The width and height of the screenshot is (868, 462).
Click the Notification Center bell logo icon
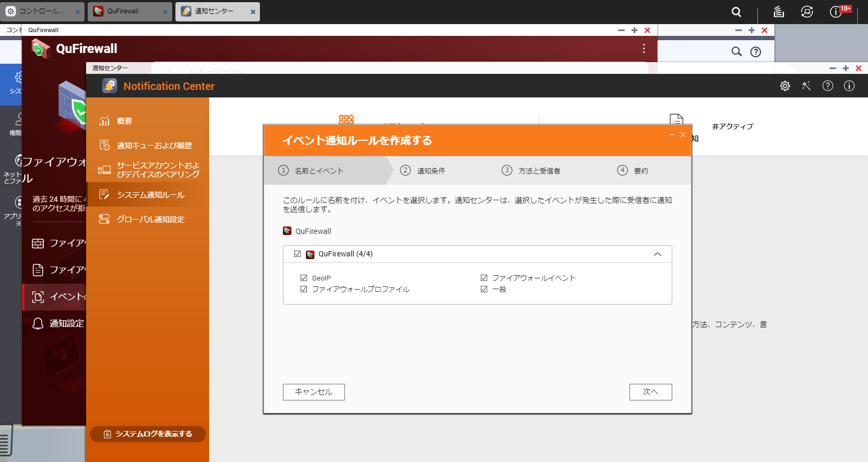pos(110,86)
